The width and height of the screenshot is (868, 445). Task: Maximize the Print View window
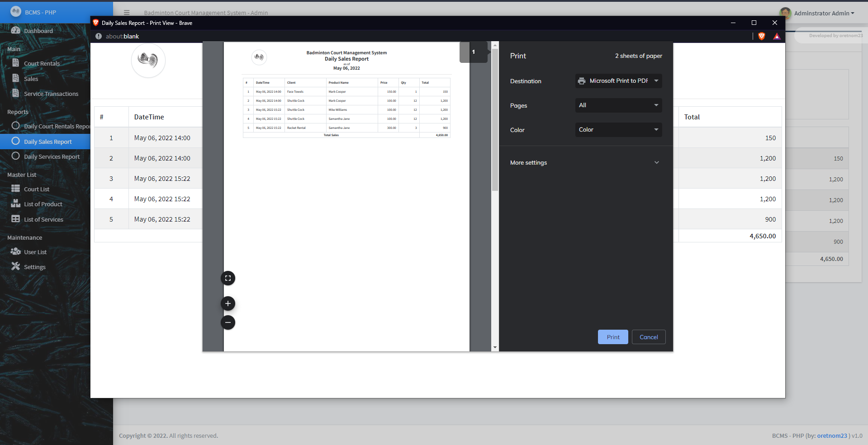(754, 23)
